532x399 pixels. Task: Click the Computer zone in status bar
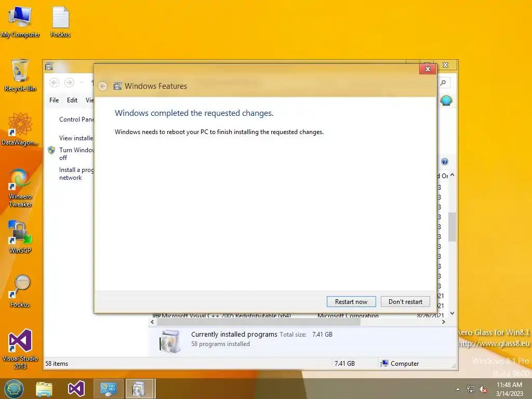point(400,363)
